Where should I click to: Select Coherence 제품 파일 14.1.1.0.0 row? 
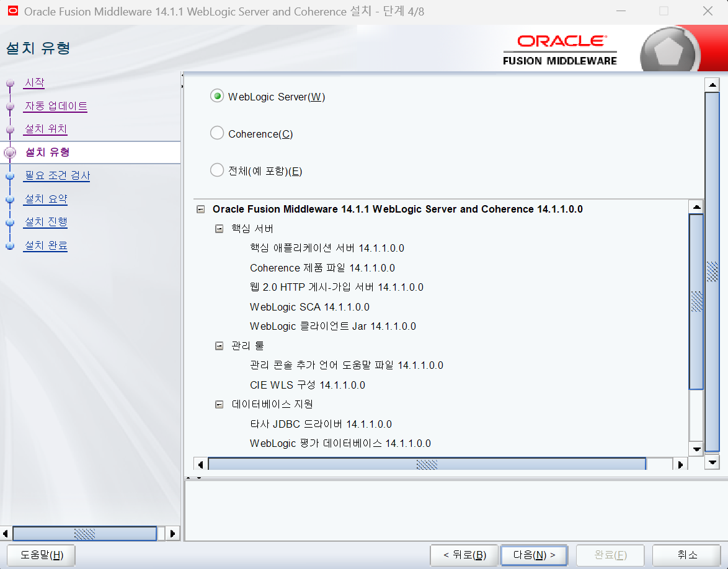tap(322, 268)
